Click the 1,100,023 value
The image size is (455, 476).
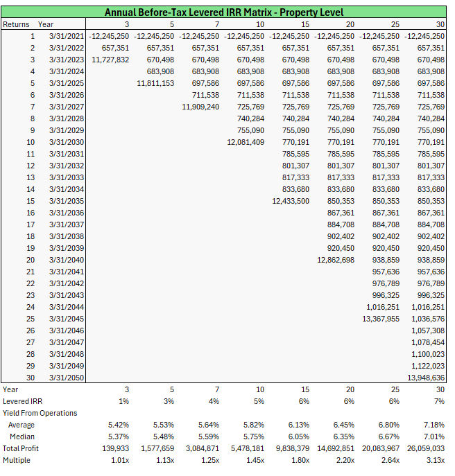pyautogui.click(x=428, y=354)
